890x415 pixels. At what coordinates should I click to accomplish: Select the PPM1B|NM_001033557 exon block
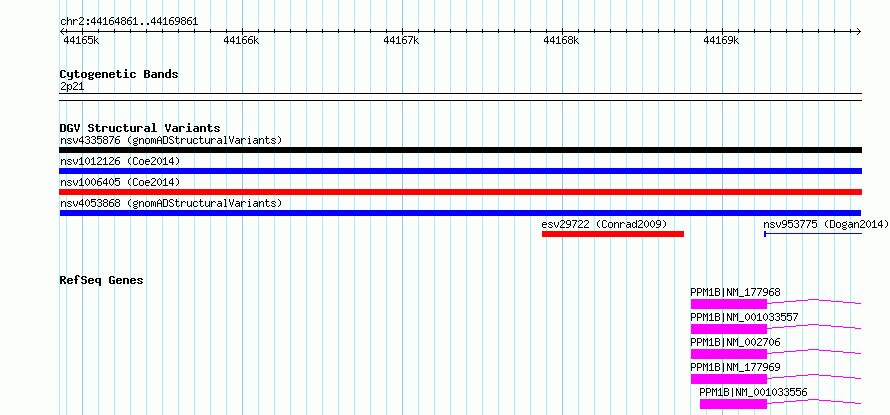[x=729, y=329]
